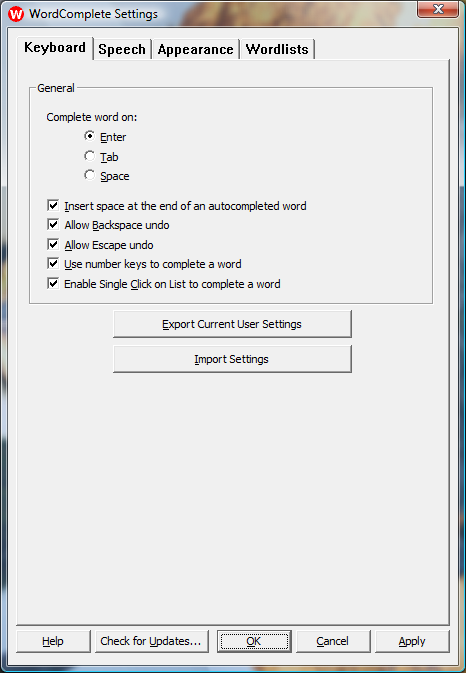
Task: Click Export Current User Settings button
Action: coord(232,324)
